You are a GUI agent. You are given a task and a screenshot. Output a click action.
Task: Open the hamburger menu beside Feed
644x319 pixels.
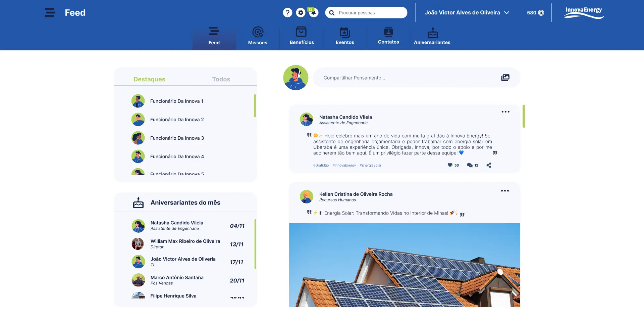(50, 13)
